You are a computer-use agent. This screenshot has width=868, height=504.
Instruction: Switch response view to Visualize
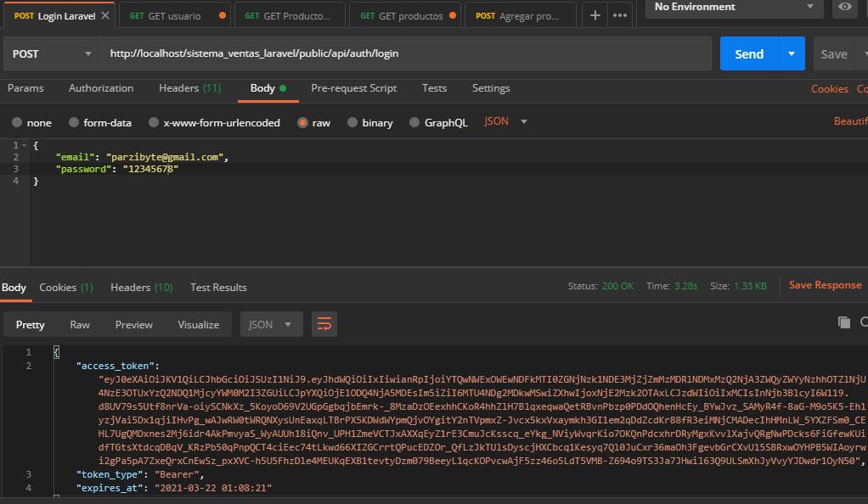[198, 325]
